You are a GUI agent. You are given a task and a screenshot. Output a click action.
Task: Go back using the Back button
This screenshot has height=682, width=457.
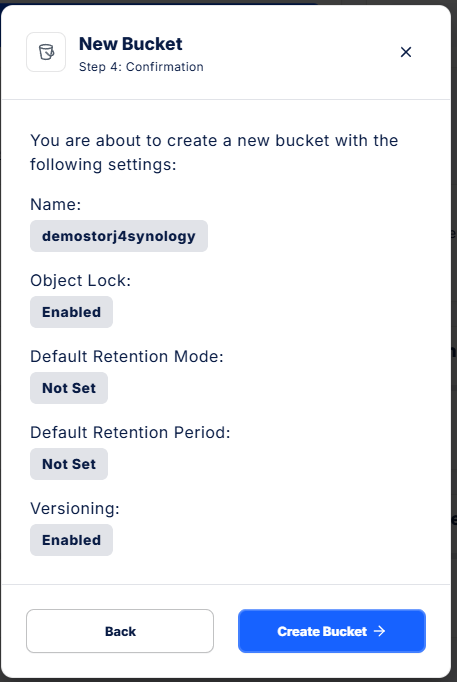click(120, 631)
